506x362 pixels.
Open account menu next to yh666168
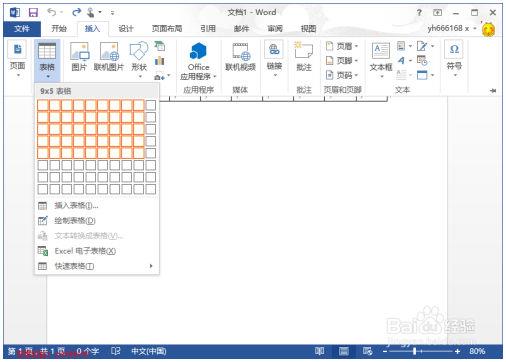[x=475, y=29]
